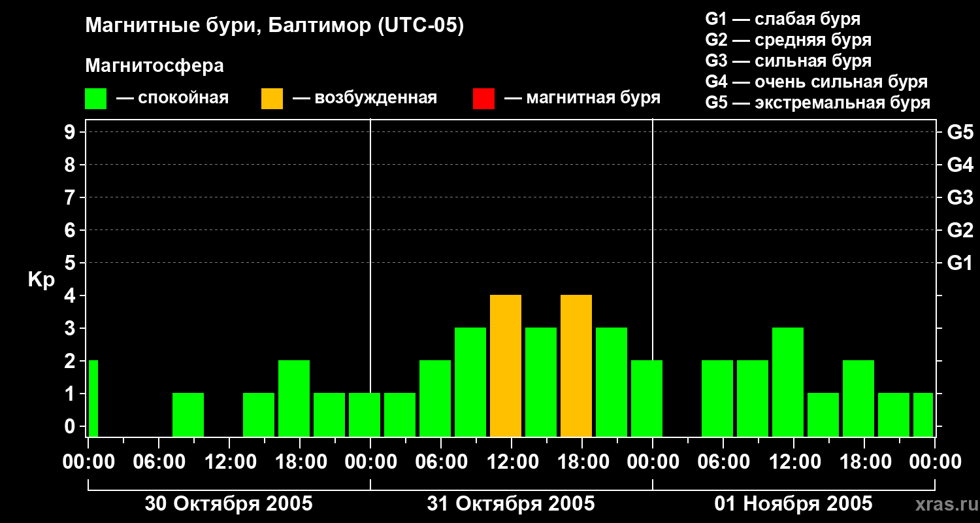980x523 pixels.
Task: Click the «G5 — экстремальная буря» line
Action: pos(818,103)
